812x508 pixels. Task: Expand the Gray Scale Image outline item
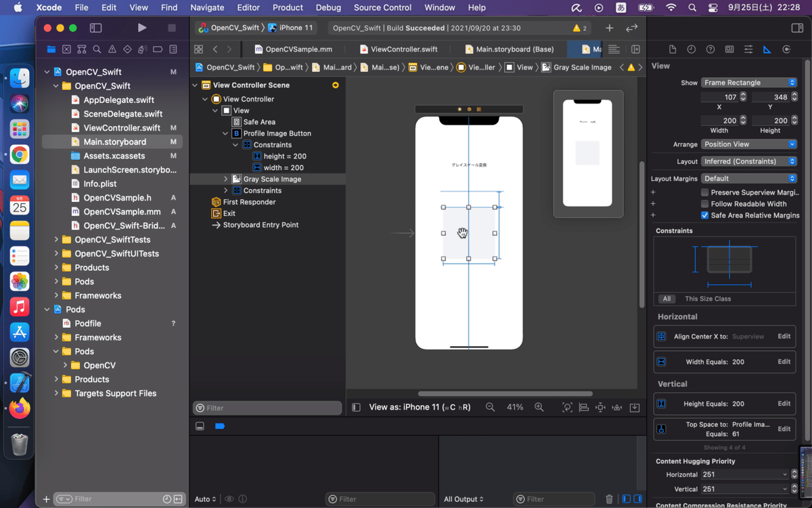[x=226, y=179]
